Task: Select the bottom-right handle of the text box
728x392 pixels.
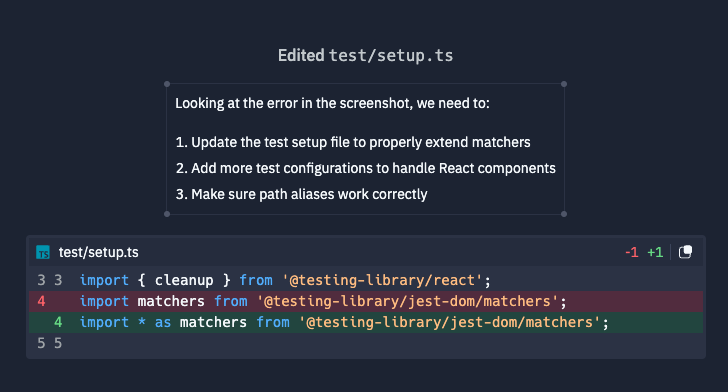Action: tap(564, 214)
